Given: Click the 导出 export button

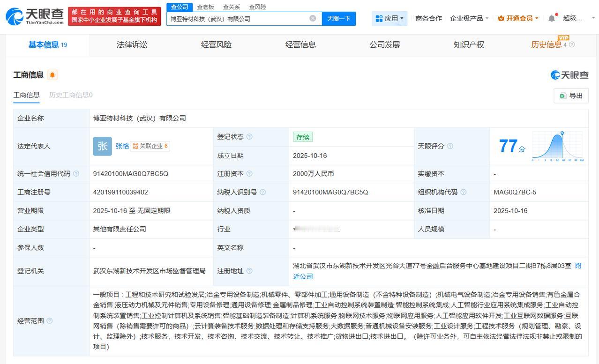Looking at the screenshot, I should tap(571, 96).
